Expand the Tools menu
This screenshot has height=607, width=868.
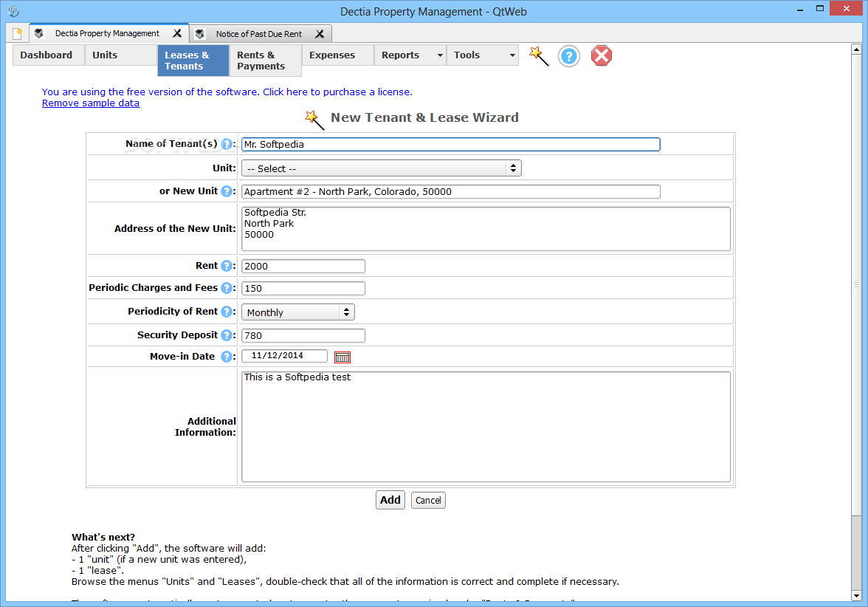click(482, 55)
